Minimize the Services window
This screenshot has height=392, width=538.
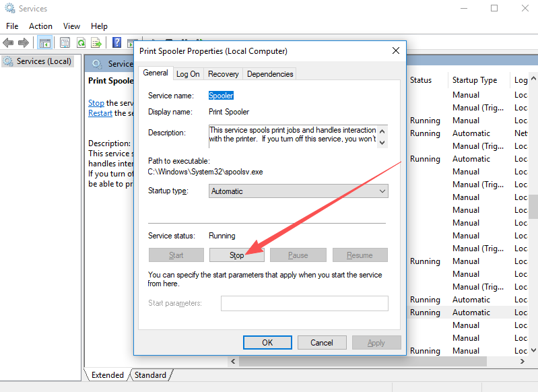click(x=463, y=8)
